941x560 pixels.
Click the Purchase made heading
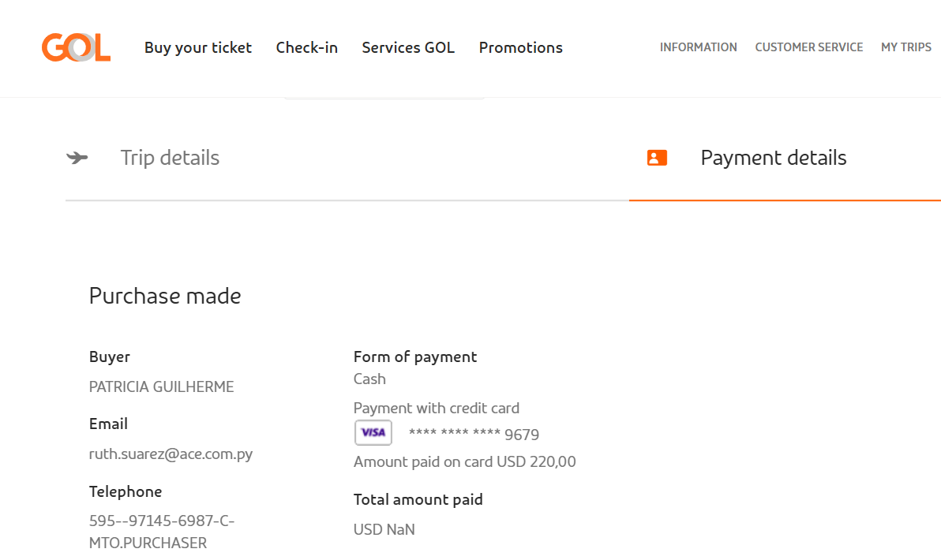coord(165,296)
